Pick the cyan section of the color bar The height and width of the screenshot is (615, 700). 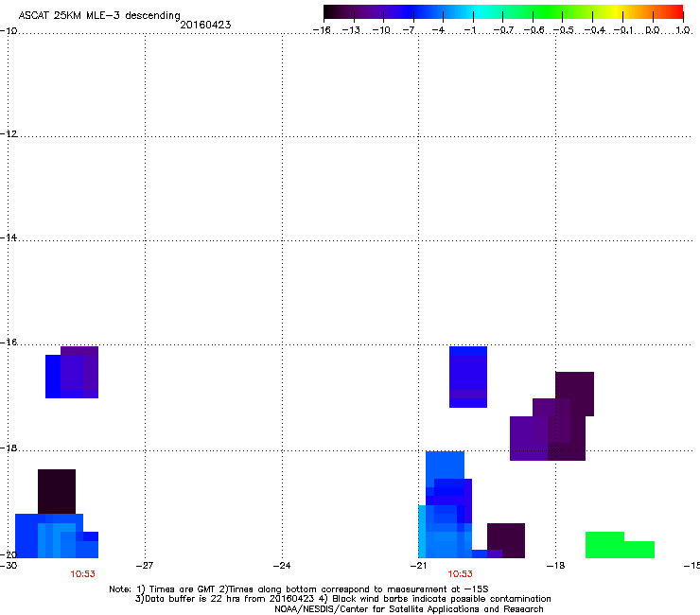(x=478, y=12)
